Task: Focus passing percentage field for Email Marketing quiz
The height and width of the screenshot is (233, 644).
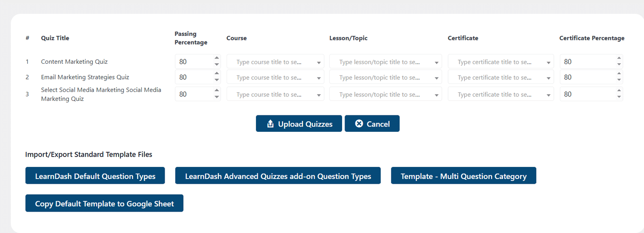Action: [194, 77]
